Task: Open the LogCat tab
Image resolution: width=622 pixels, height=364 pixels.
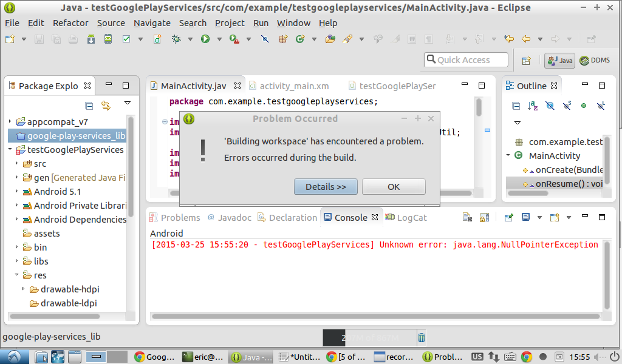Action: point(406,217)
